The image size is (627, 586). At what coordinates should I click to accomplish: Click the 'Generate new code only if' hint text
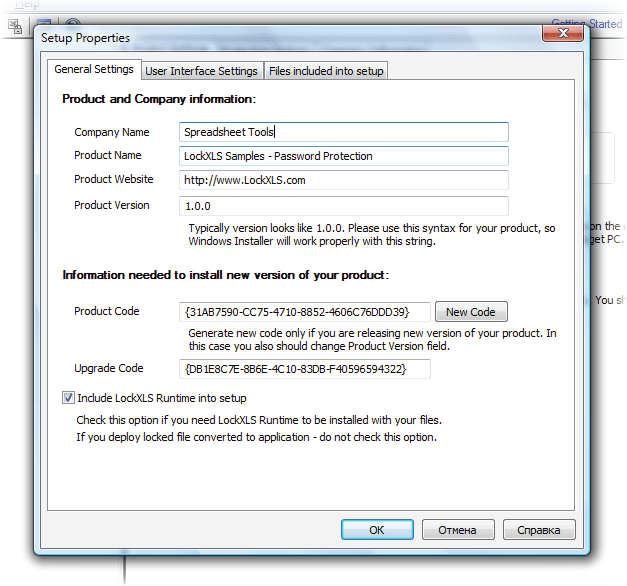[x=372, y=340]
